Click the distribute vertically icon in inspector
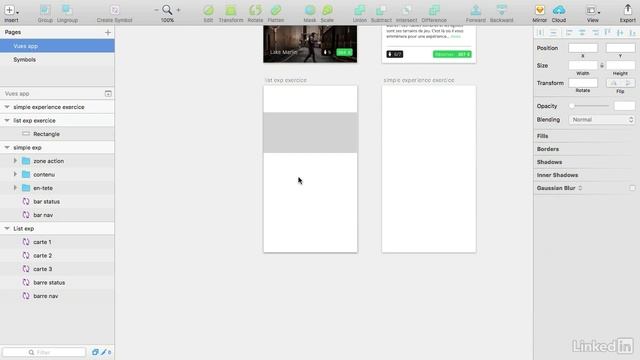 point(553,32)
